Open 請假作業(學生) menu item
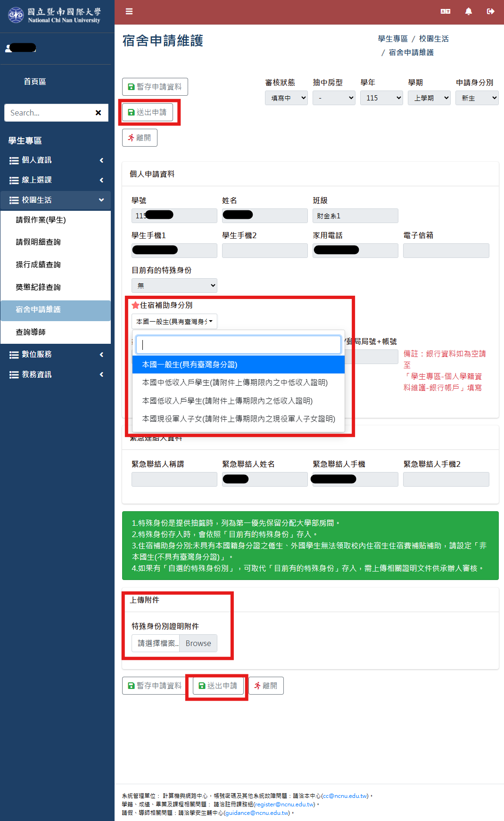This screenshot has width=504, height=821. [x=56, y=220]
